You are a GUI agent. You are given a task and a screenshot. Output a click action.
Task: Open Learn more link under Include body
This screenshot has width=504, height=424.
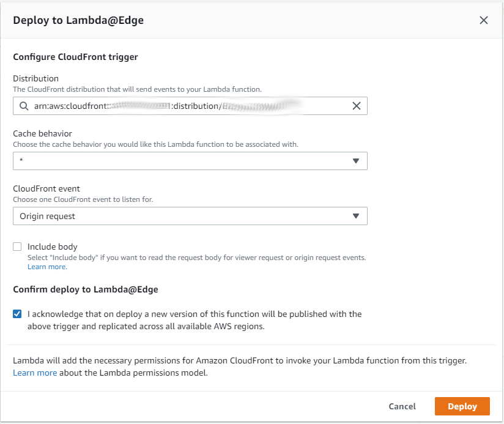click(x=46, y=267)
